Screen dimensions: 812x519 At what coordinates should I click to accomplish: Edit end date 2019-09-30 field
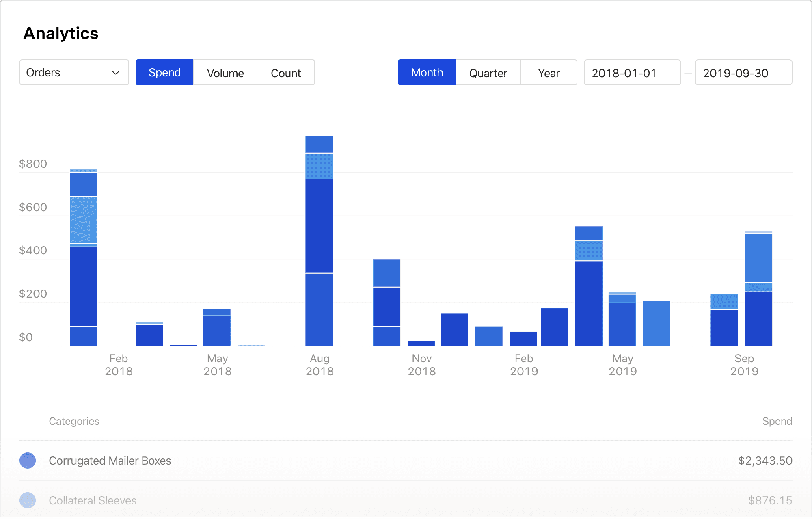(743, 73)
